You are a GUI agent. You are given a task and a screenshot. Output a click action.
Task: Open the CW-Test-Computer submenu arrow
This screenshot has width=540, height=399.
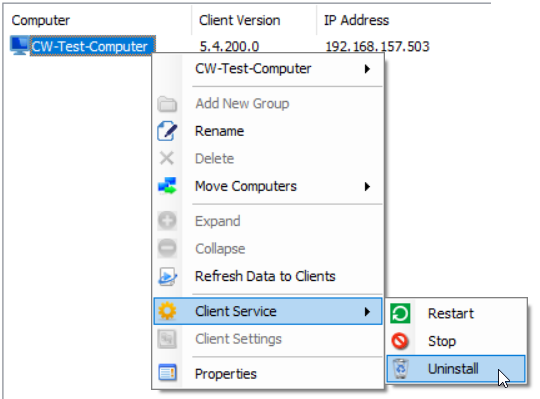[367, 69]
